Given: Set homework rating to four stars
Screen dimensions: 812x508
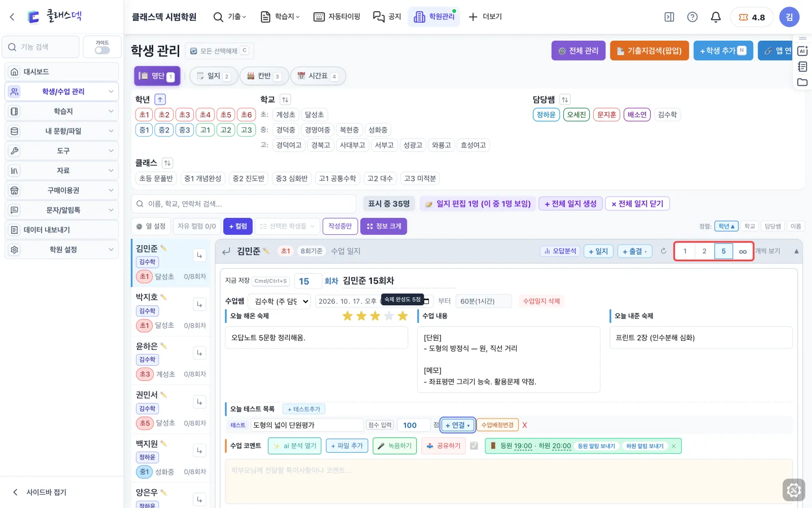Looking at the screenshot, I should tap(389, 316).
